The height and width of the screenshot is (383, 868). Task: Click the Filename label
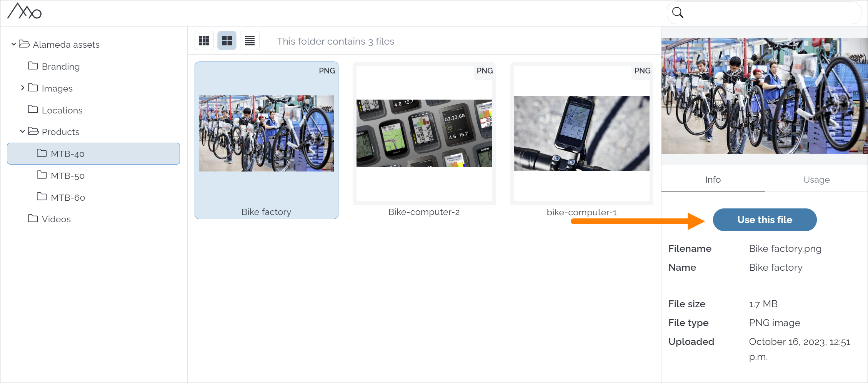pyautogui.click(x=690, y=249)
